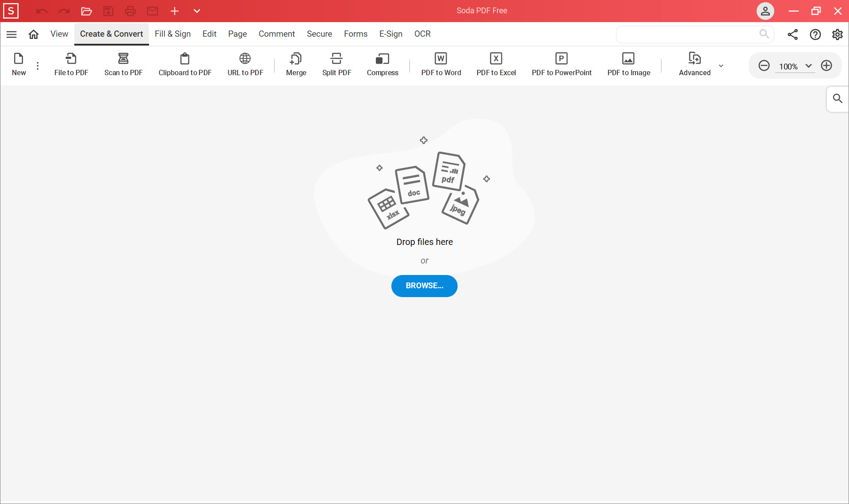Click the Soda PDF logo icon

click(x=11, y=11)
